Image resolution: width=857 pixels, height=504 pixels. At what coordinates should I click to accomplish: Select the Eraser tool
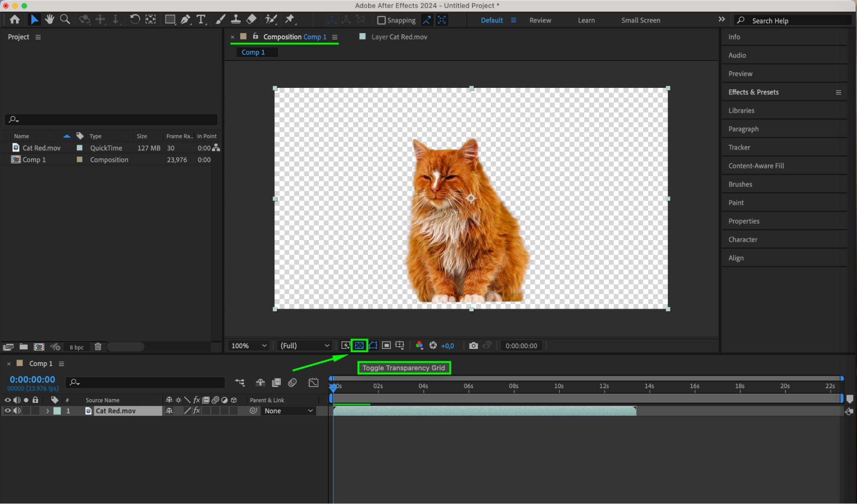point(252,19)
